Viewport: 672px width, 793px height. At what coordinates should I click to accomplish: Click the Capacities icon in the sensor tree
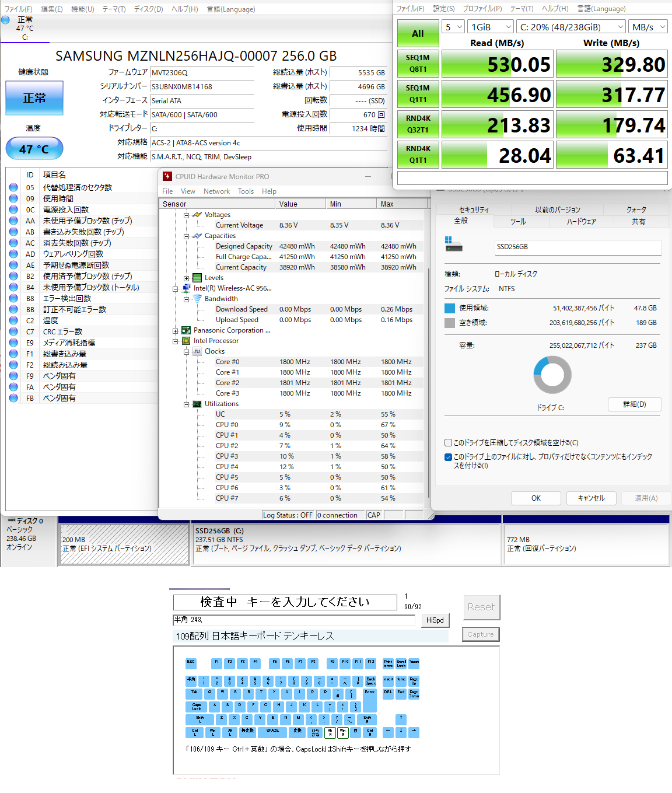197,236
